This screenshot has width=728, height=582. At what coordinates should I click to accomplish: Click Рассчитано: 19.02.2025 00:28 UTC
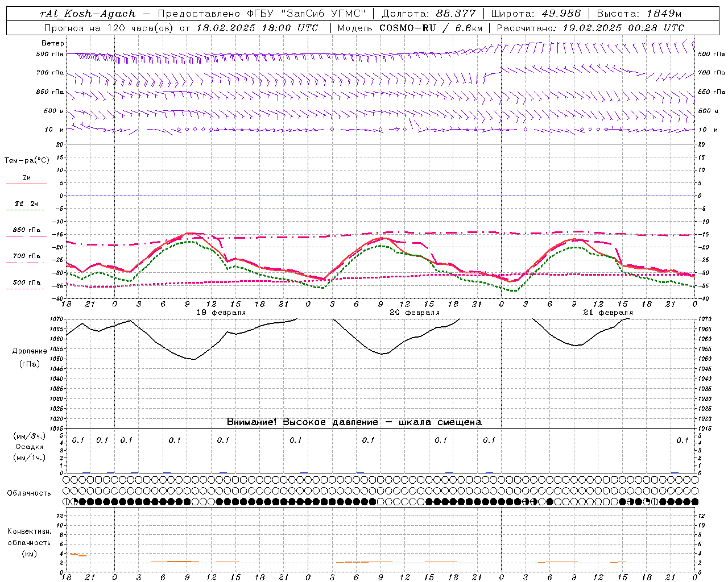pos(590,28)
